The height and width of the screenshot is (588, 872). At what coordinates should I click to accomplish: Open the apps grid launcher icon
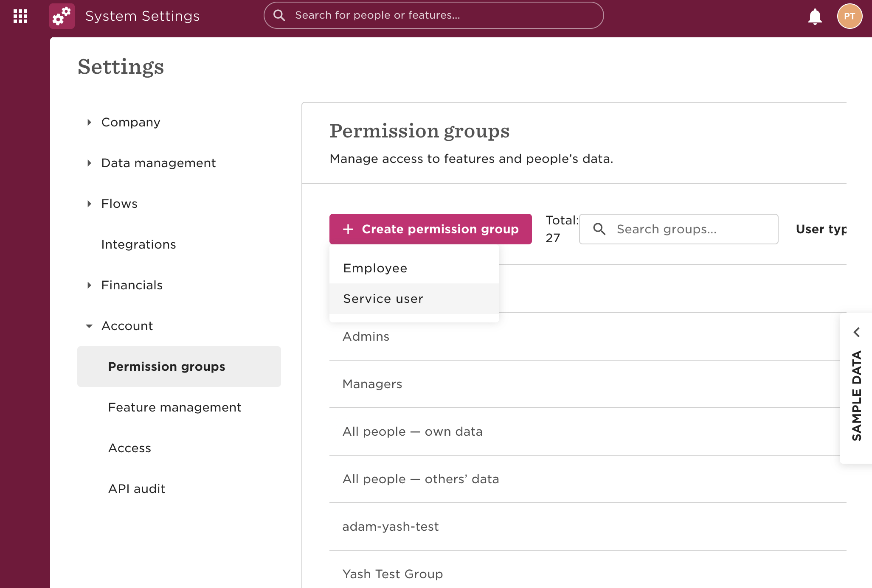pos(20,16)
